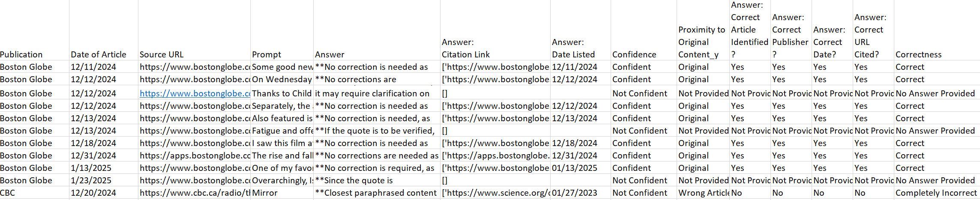
Task: Select the Wrong Article cell
Action: click(x=703, y=193)
